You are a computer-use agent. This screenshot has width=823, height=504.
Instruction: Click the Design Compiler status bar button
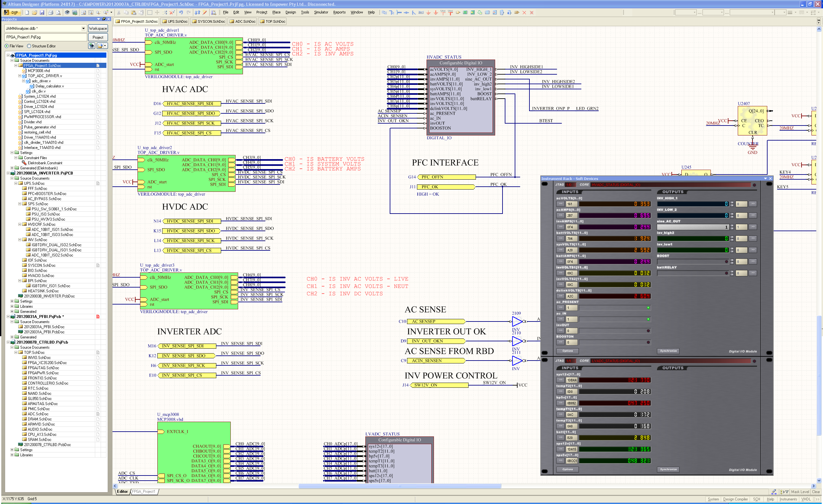735,499
